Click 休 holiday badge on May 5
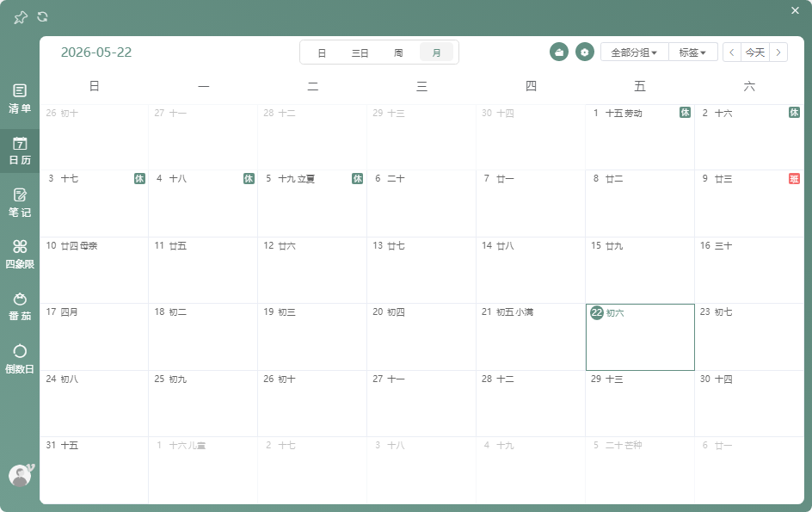The height and width of the screenshot is (512, 812). [357, 179]
